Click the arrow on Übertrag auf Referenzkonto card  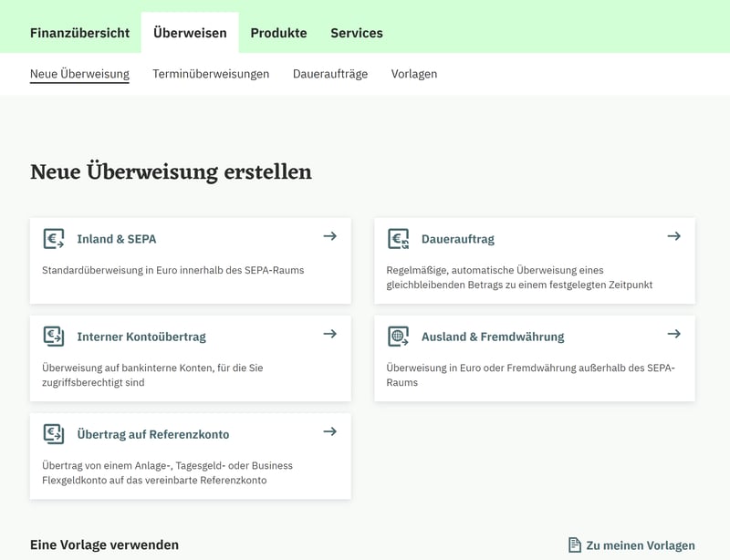pyautogui.click(x=329, y=431)
